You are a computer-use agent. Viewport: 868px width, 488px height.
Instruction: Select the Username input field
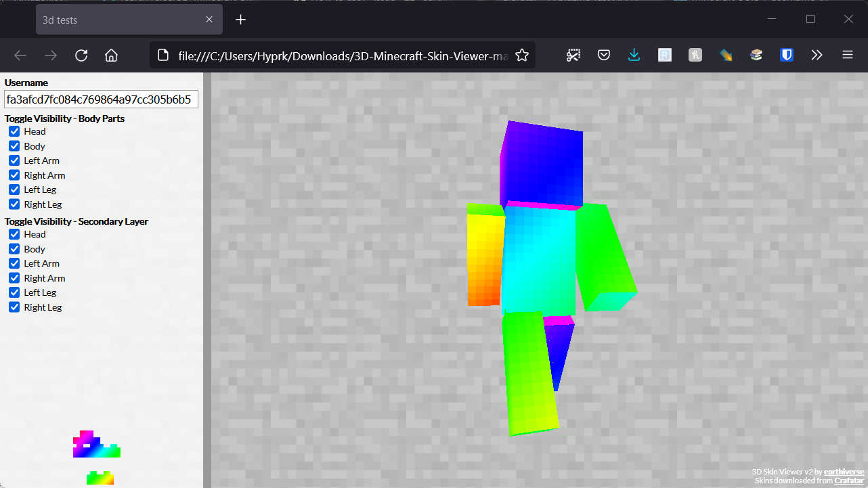100,99
